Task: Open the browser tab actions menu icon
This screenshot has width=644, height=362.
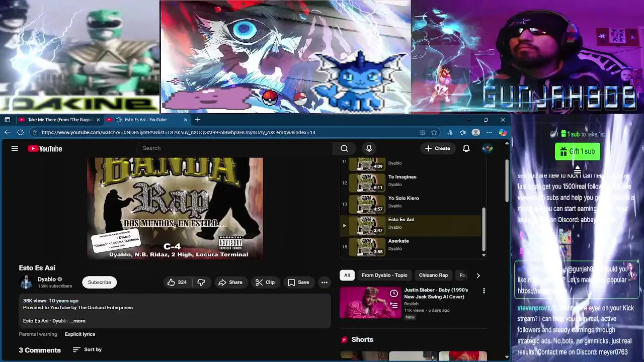Action: pos(7,120)
